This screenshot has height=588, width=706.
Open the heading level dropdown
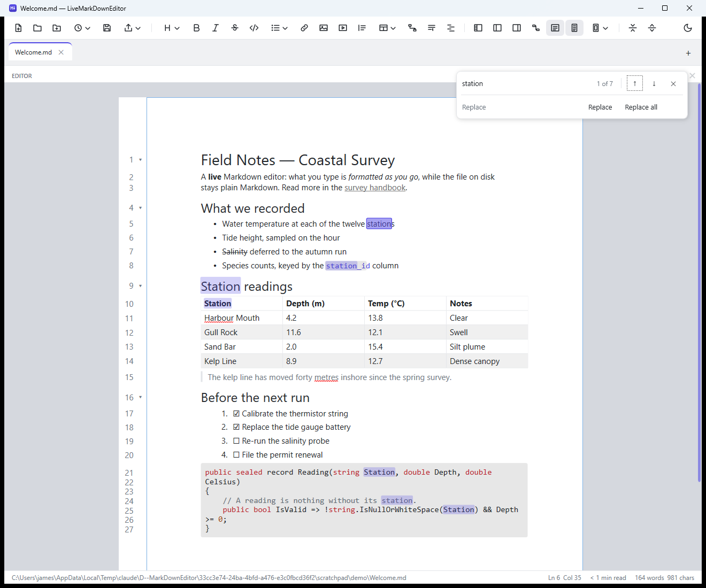pyautogui.click(x=172, y=28)
